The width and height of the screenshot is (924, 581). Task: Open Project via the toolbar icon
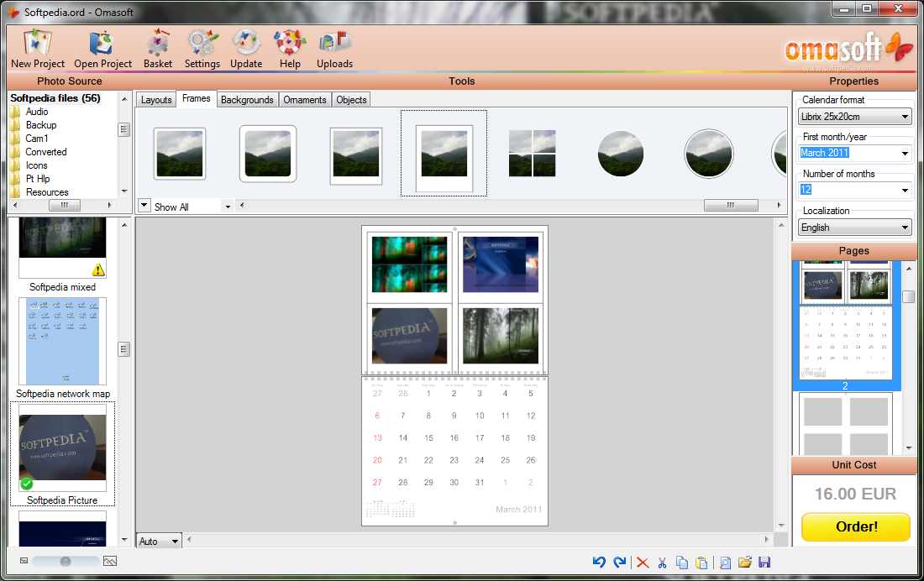click(102, 50)
